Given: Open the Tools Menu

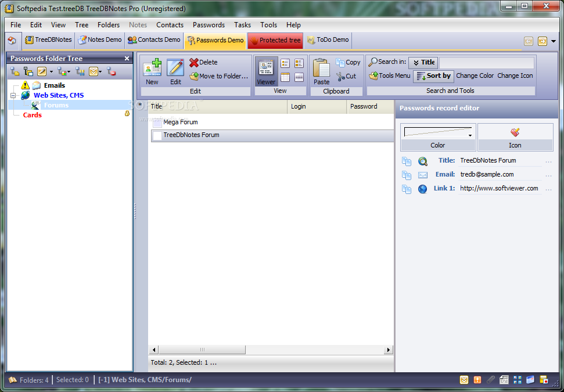Looking at the screenshot, I should tap(390, 76).
